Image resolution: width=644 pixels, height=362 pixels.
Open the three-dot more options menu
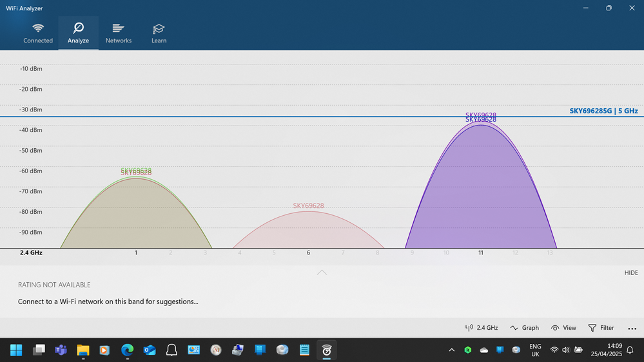(x=632, y=329)
